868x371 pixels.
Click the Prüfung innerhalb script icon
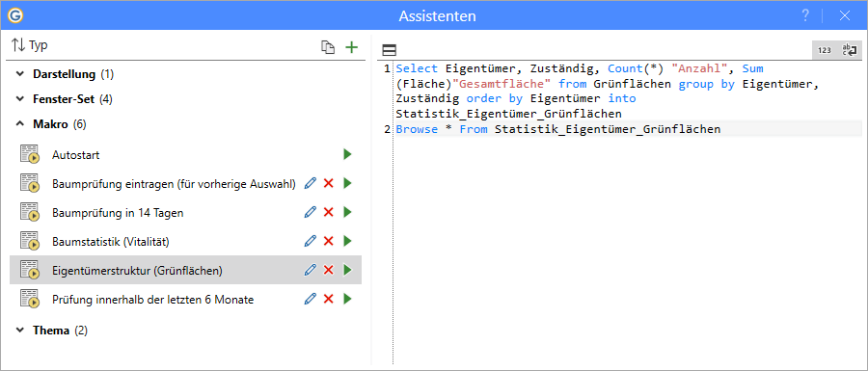[30, 299]
